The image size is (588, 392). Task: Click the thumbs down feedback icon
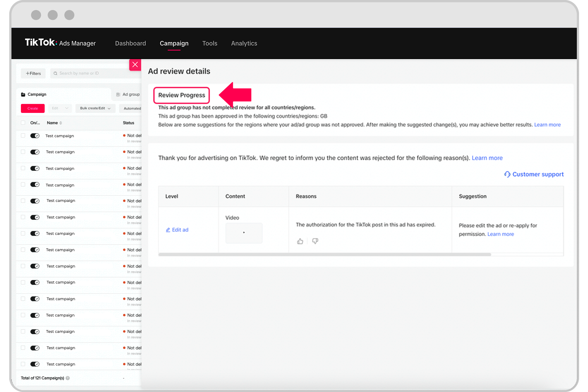point(315,241)
